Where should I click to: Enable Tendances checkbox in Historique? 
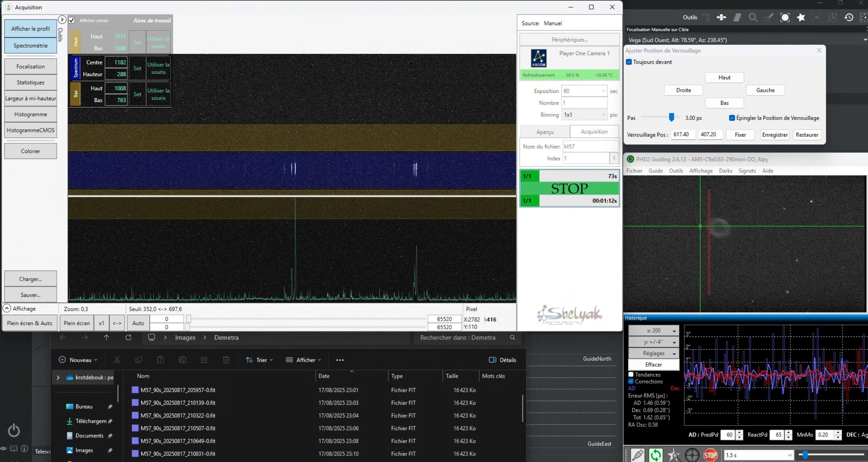pos(631,374)
